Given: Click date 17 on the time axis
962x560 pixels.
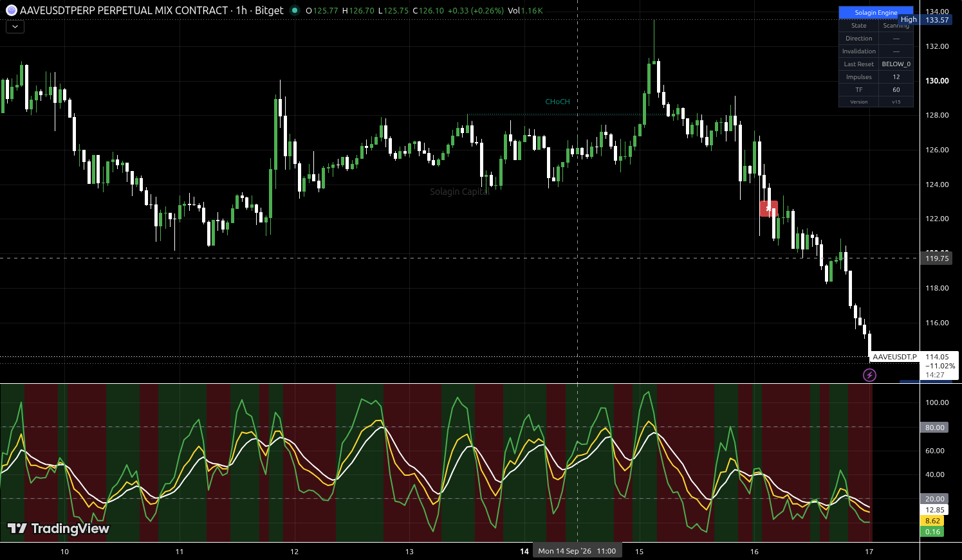Looking at the screenshot, I should coord(869,552).
